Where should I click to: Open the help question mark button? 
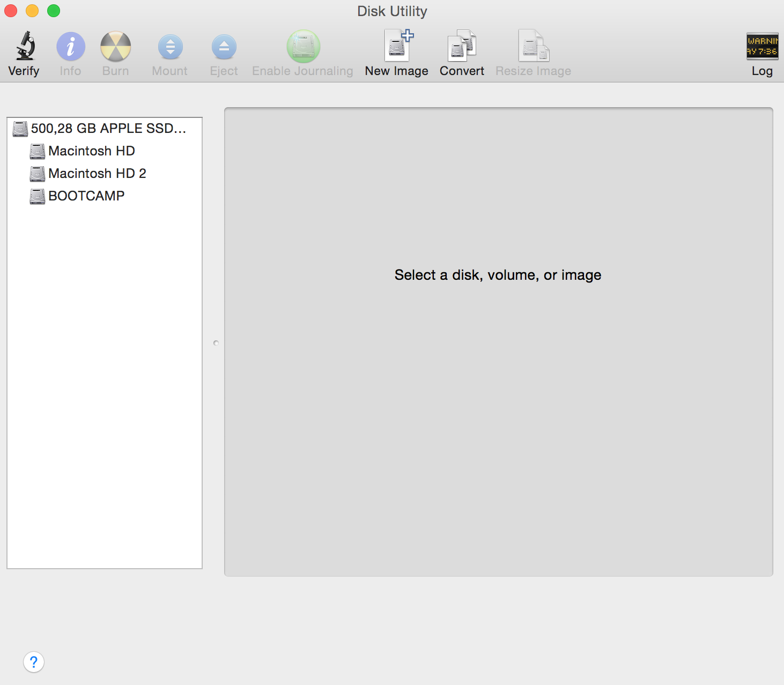point(34,662)
